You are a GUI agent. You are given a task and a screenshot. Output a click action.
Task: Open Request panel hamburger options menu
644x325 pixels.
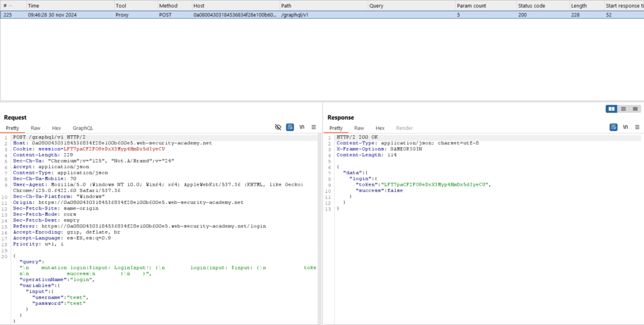(x=314, y=127)
